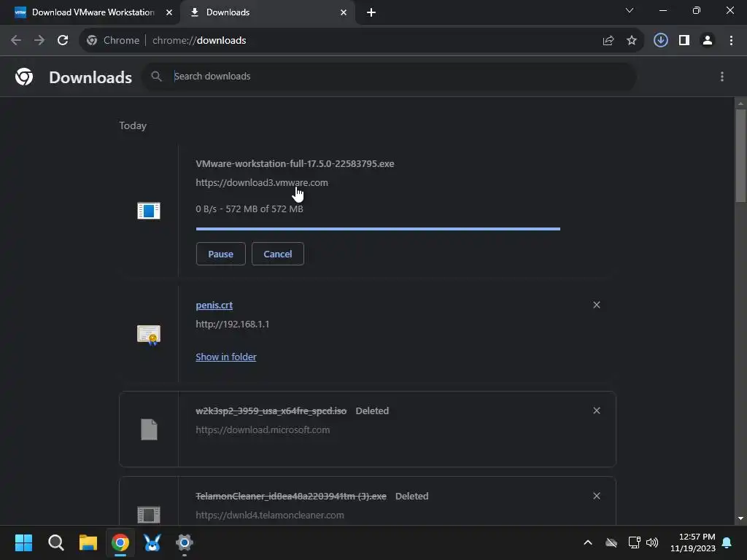Click the TelamonCleaner file icon
The width and height of the screenshot is (747, 560).
pyautogui.click(x=149, y=514)
